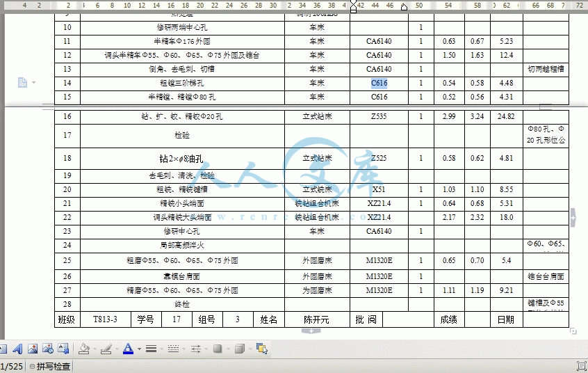588x373 pixels.
Task: Activate the select objects tool
Action: 262,349
